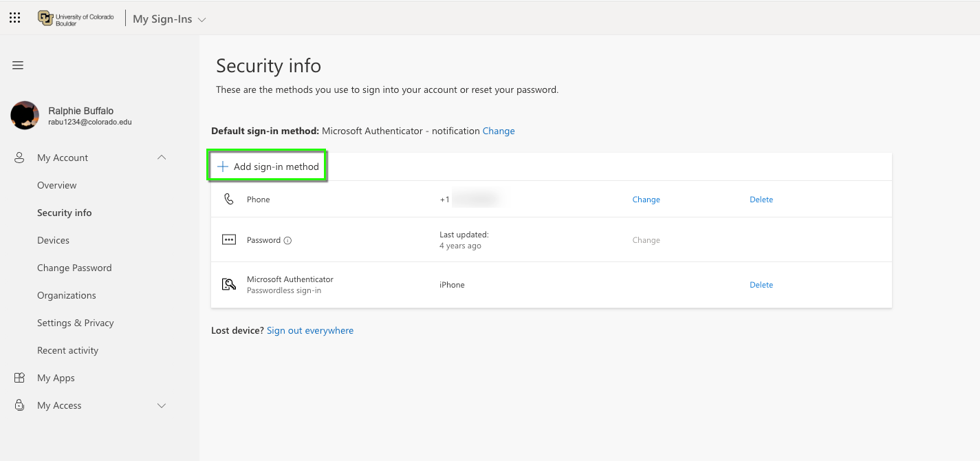Image resolution: width=980 pixels, height=461 pixels.
Task: Click the My Apps grid icon
Action: pos(20,378)
